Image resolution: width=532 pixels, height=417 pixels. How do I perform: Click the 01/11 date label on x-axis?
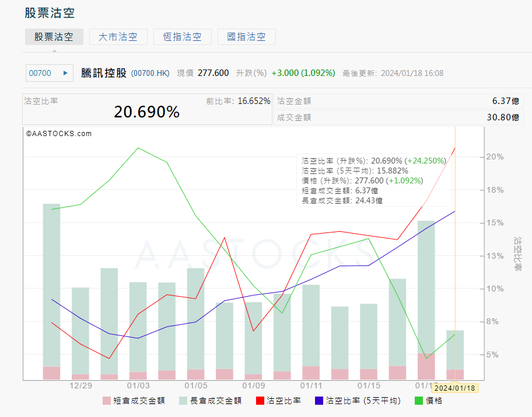click(311, 386)
